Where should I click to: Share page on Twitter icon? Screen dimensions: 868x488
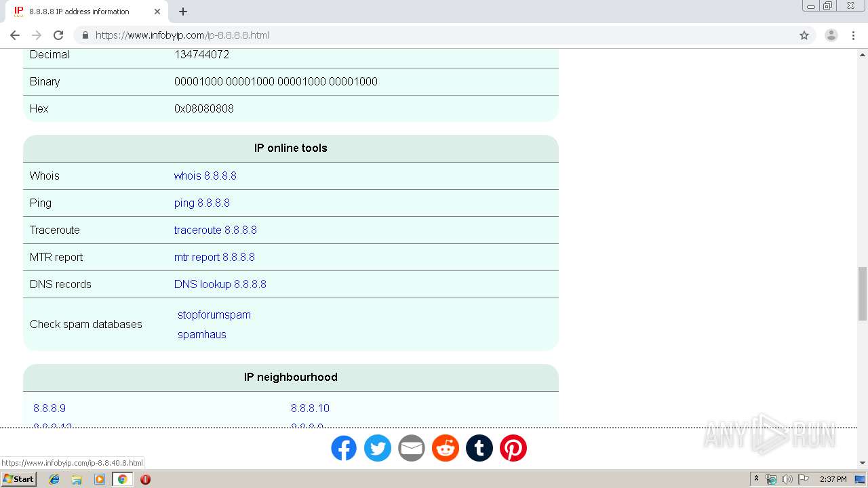tap(378, 448)
